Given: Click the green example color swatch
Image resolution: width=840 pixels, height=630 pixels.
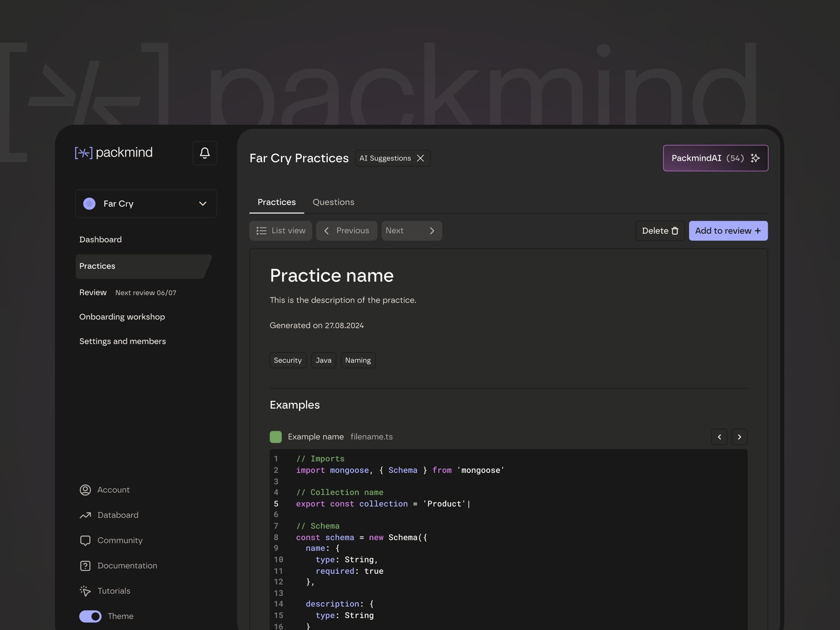Looking at the screenshot, I should point(276,437).
